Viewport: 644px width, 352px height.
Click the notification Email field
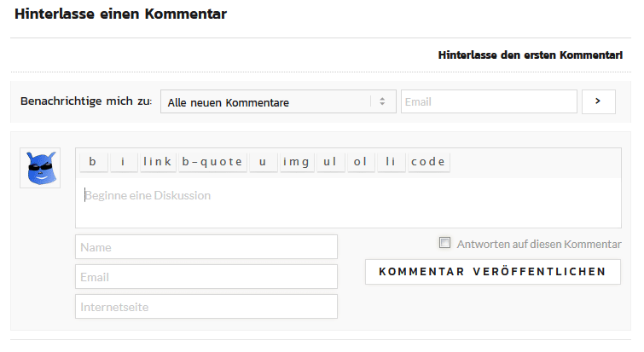pos(489,101)
